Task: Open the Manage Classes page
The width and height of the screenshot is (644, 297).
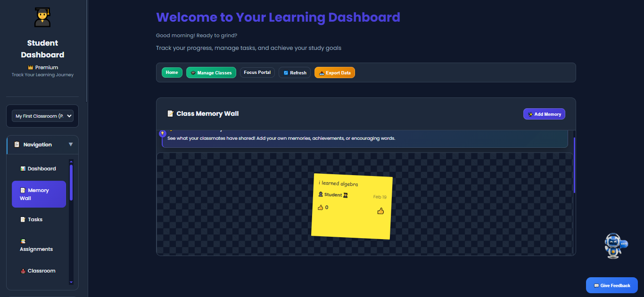Action: tap(211, 73)
